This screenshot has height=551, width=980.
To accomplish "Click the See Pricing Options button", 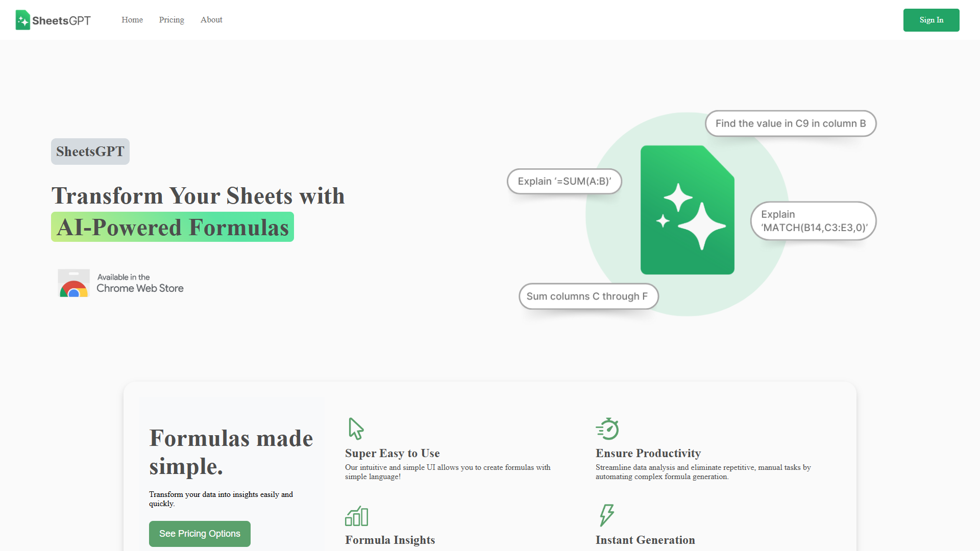I will [200, 534].
